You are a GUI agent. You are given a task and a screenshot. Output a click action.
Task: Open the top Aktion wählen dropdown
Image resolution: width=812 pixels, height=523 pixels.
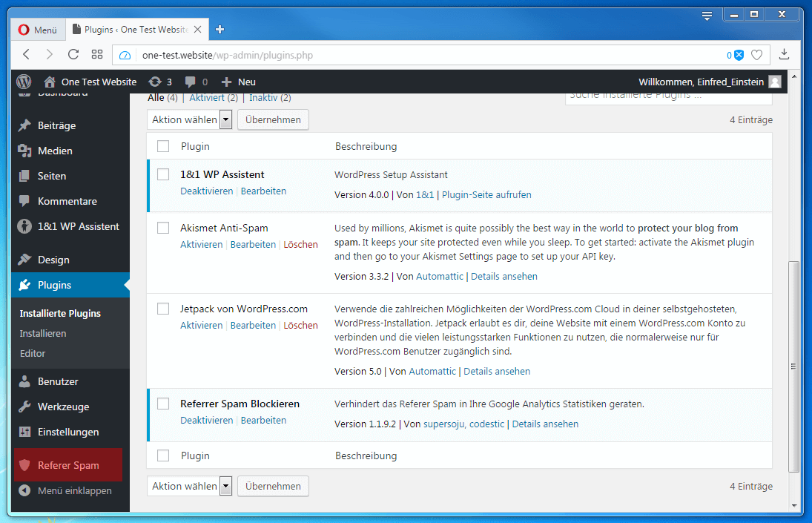(x=190, y=119)
